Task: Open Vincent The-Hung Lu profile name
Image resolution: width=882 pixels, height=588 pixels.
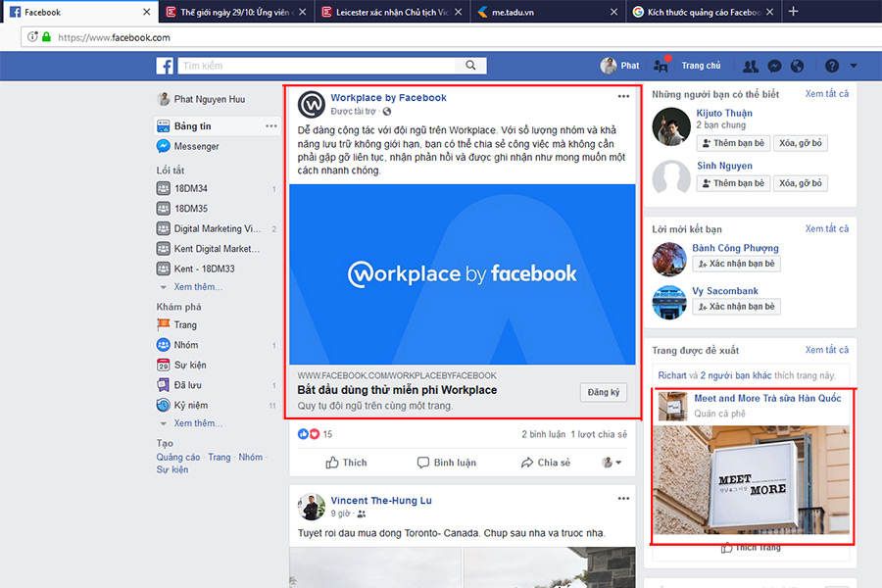Action: [381, 501]
